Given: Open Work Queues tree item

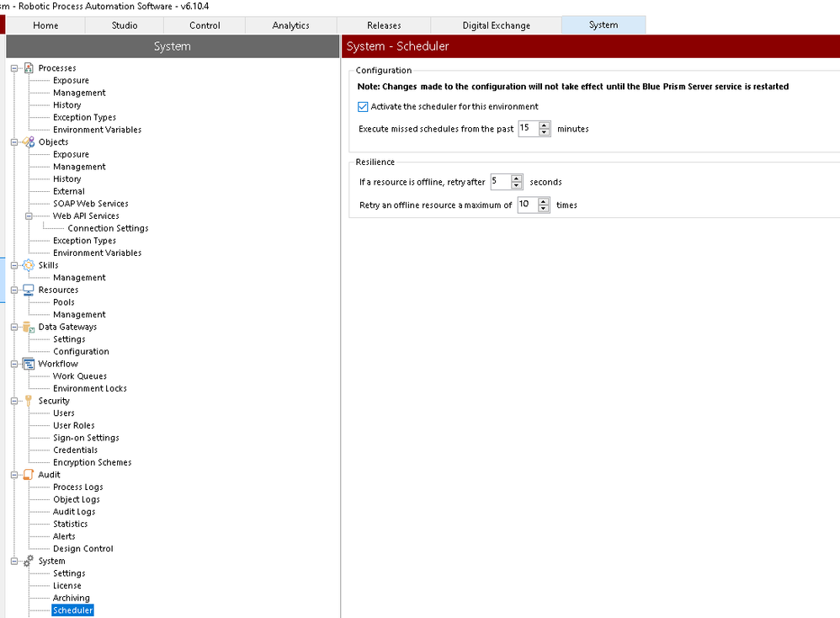Looking at the screenshot, I should (80, 376).
